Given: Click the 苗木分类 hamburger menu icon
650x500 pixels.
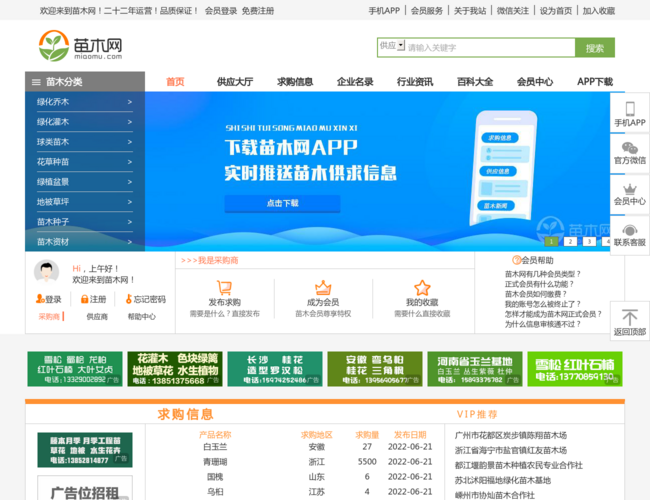Looking at the screenshot, I should pos(36,82).
